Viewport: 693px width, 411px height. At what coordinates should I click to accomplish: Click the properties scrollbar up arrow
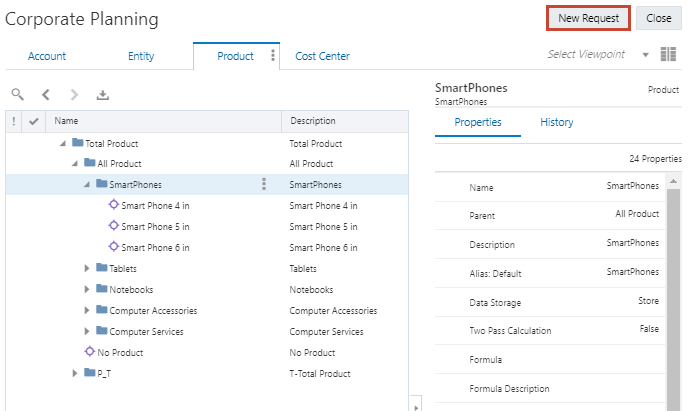[x=673, y=181]
